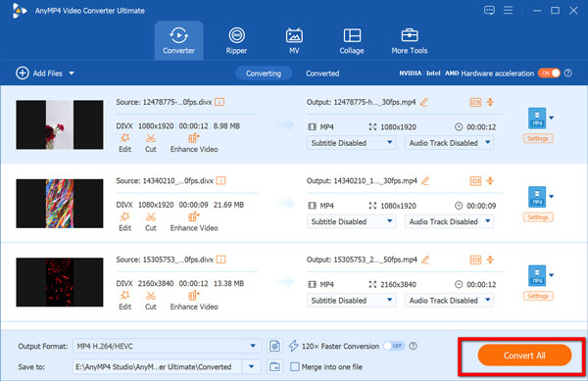This screenshot has height=381, width=588.
Task: Open the Converter tab
Action: [x=179, y=40]
